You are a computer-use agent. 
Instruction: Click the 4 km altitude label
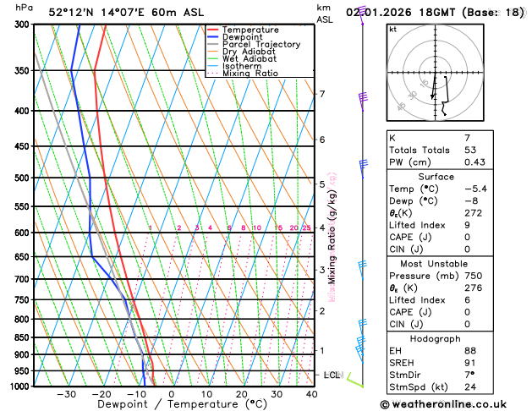click(x=322, y=227)
